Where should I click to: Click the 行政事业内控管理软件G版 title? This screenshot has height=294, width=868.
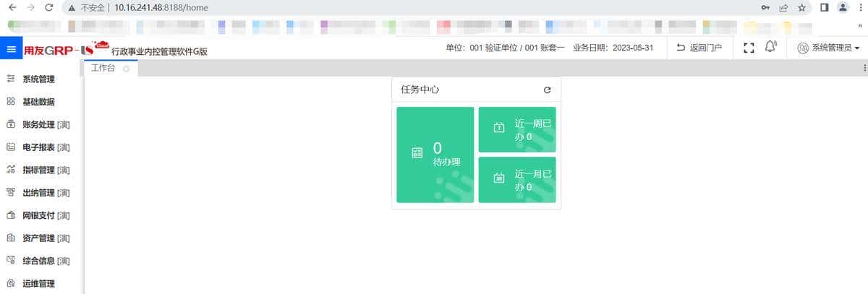click(x=159, y=52)
